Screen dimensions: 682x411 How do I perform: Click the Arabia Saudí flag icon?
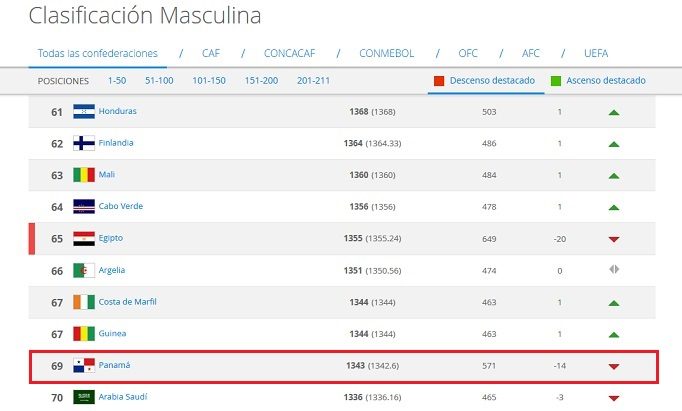[84, 397]
